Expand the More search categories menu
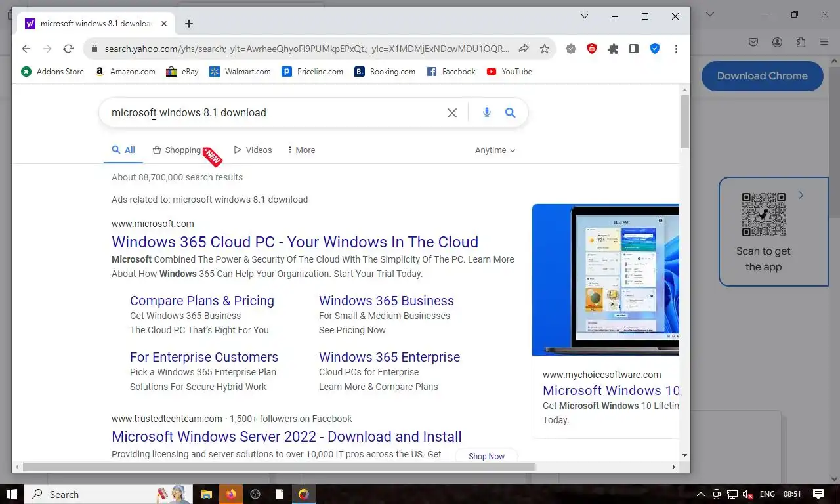 301,150
